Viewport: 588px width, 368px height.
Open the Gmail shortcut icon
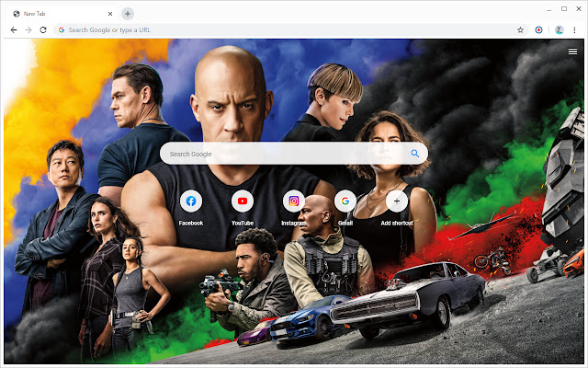[345, 201]
